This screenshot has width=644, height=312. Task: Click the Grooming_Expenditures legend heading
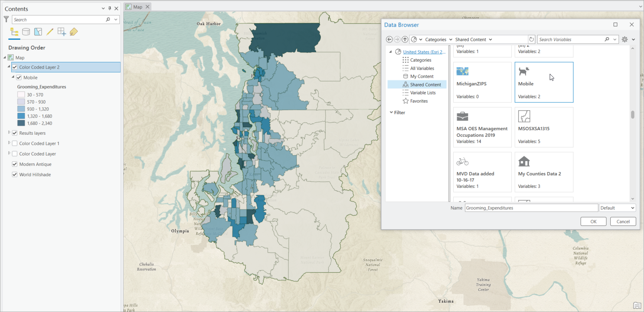42,87
